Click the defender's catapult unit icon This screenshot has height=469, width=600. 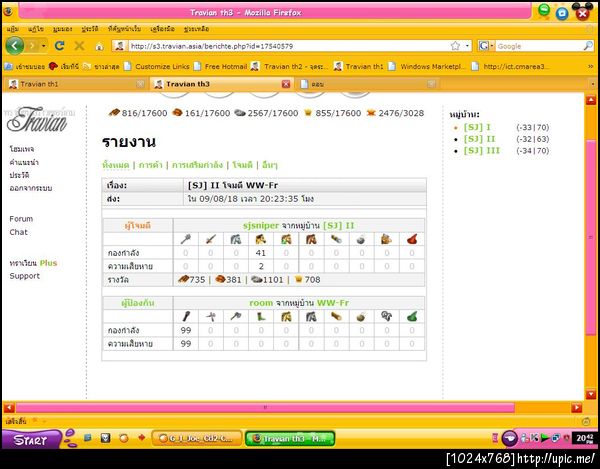pyautogui.click(x=361, y=317)
